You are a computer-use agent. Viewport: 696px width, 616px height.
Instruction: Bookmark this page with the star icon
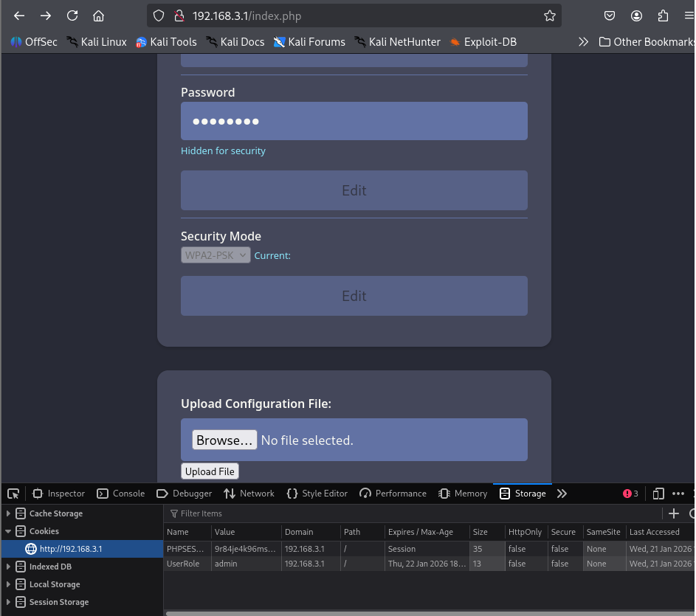(549, 15)
